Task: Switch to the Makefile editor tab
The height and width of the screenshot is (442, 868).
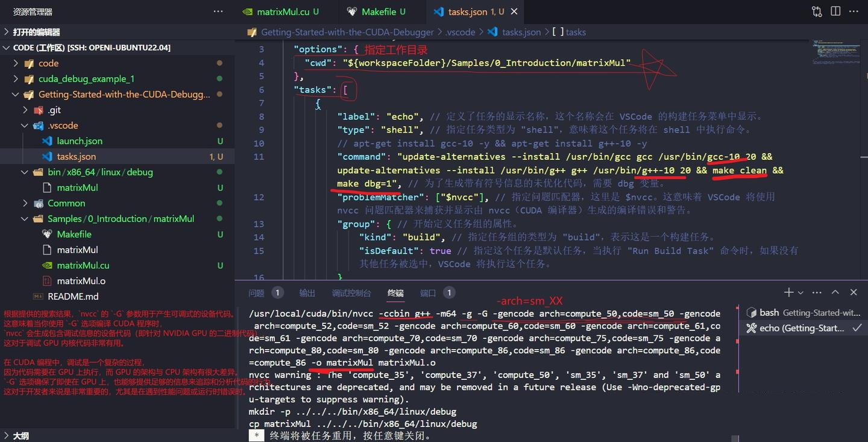Action: [376, 11]
